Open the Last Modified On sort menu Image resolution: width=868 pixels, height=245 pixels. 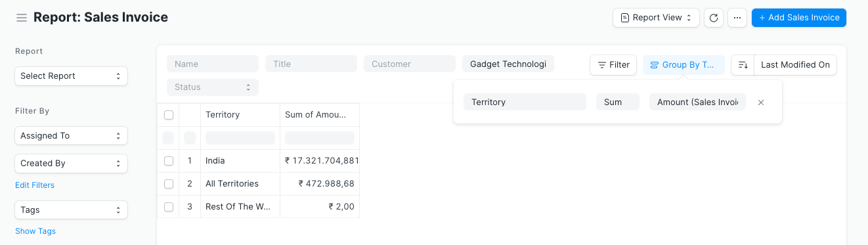[796, 64]
